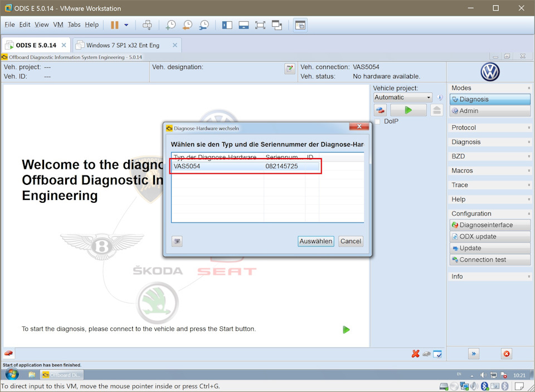Screen dimensions: 535x392
Task: Revert to snapshot toolbar icon
Action: click(187, 25)
